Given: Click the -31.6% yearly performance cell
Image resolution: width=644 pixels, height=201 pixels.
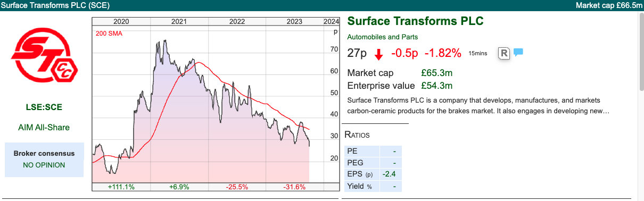Looking at the screenshot, I should coord(294,187).
